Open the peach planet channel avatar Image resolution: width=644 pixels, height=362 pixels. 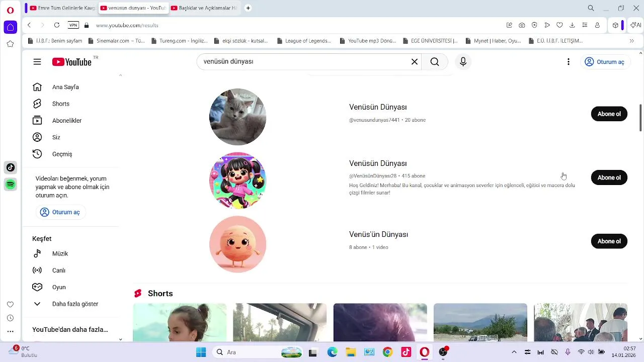pos(237,244)
